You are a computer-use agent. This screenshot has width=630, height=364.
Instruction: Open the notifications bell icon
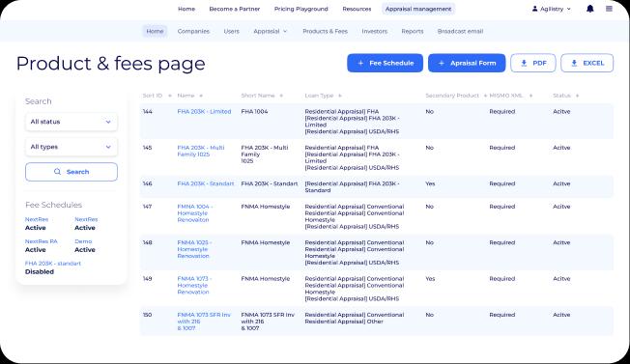pyautogui.click(x=589, y=9)
